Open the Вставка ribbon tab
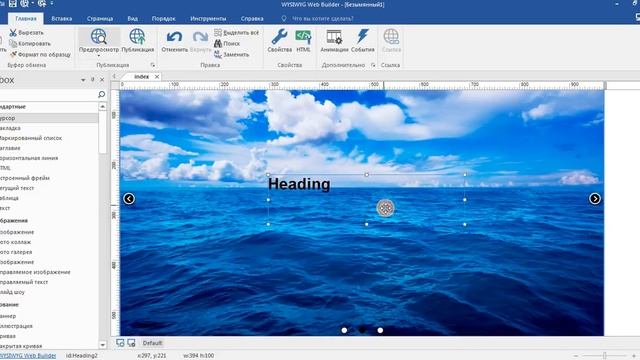The image size is (640, 360). (x=62, y=18)
